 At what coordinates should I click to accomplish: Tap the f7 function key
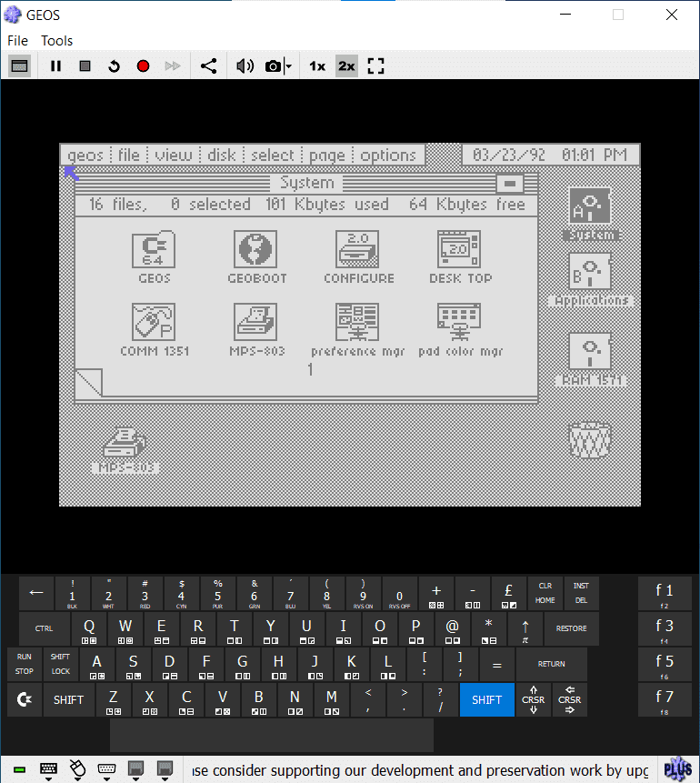[x=665, y=700]
